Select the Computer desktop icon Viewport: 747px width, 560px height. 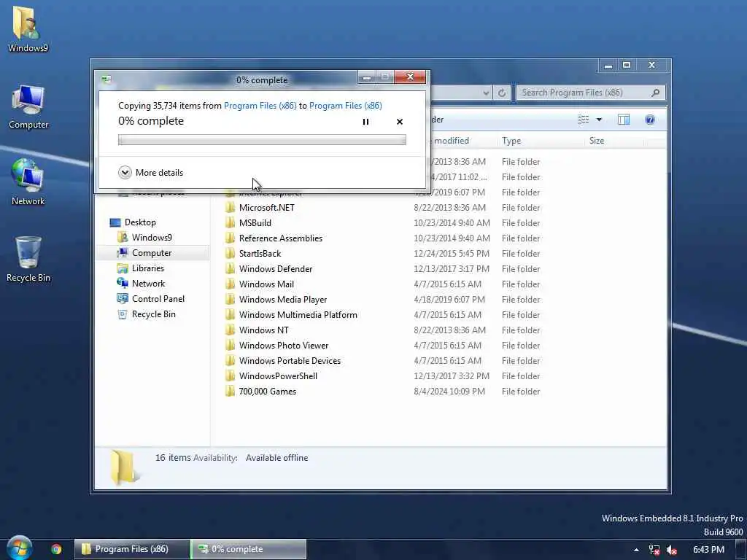click(x=28, y=106)
